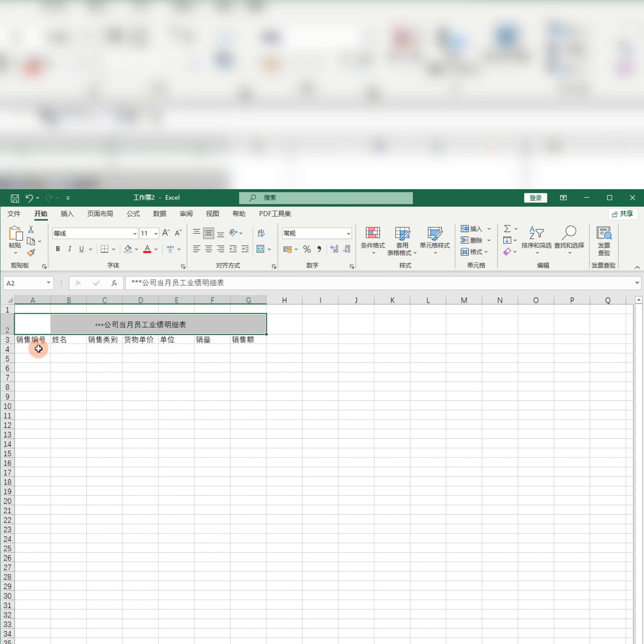Open the 单元格样式 cell styles gallery

[x=435, y=241]
